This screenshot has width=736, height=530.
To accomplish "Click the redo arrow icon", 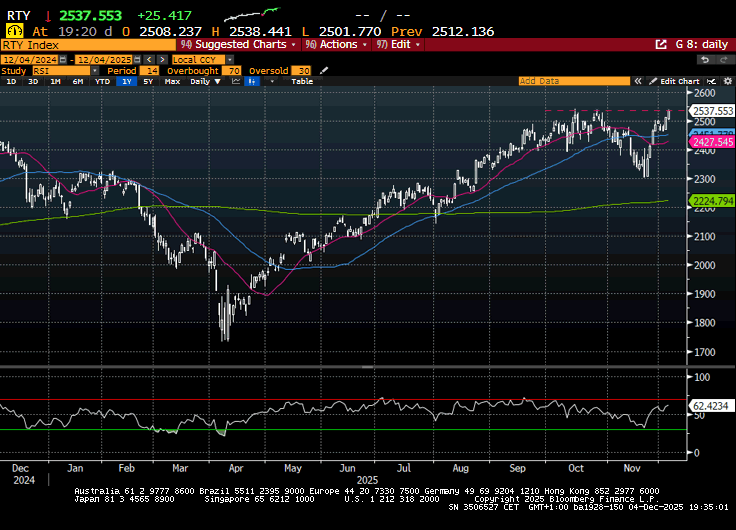I will [x=721, y=60].
